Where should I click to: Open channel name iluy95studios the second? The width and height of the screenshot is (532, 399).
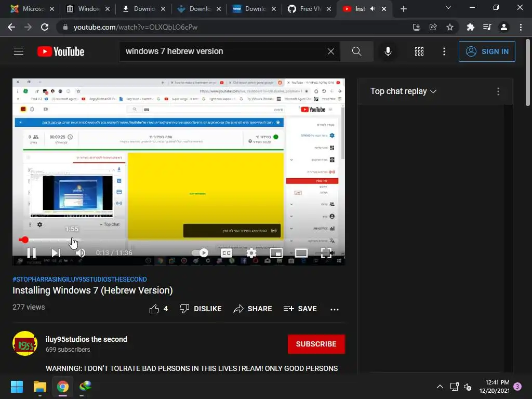(86, 339)
